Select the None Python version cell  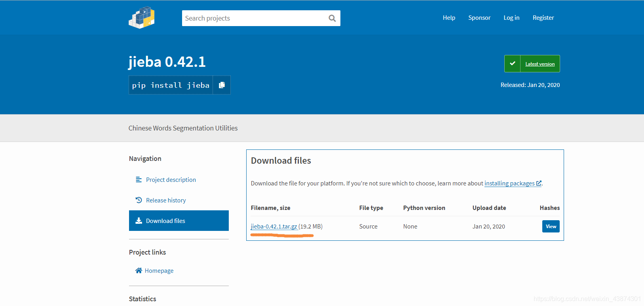click(410, 227)
